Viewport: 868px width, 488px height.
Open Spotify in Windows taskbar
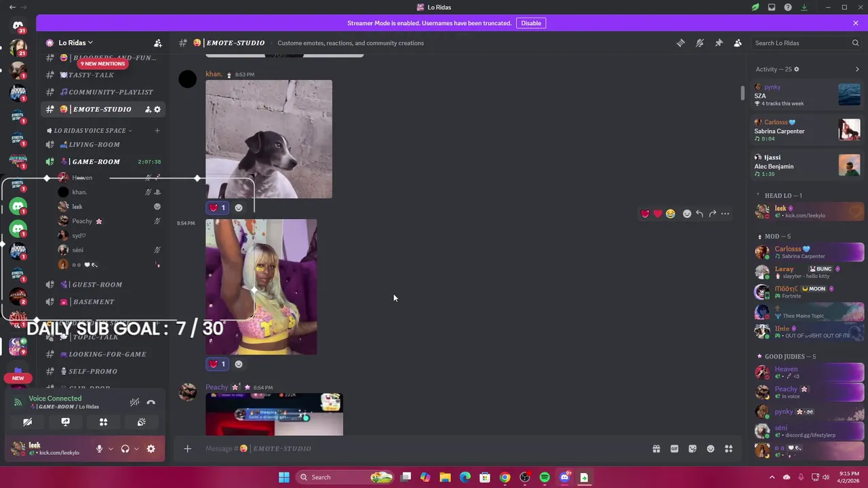point(545,477)
